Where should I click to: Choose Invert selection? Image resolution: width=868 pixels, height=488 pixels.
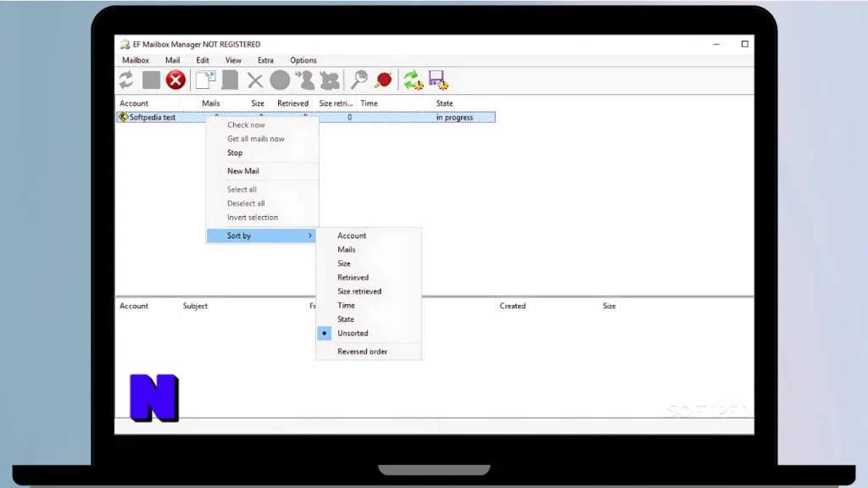263,218
